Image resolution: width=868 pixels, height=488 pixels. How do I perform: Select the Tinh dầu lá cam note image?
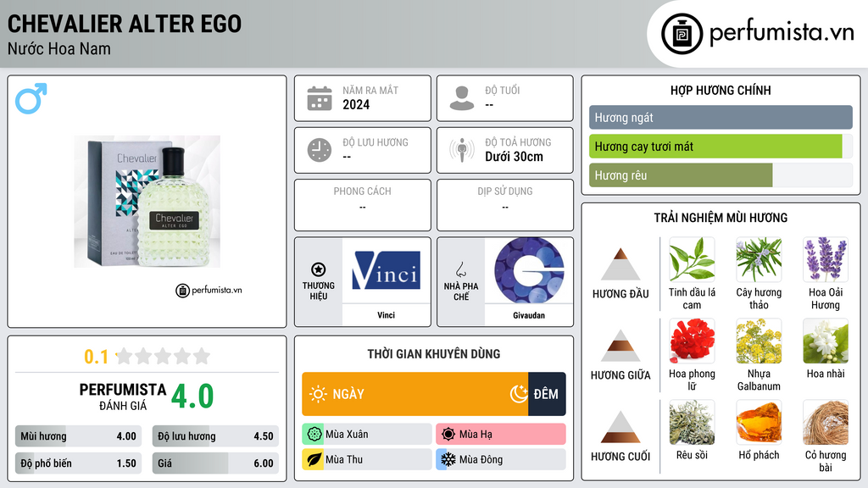[692, 259]
